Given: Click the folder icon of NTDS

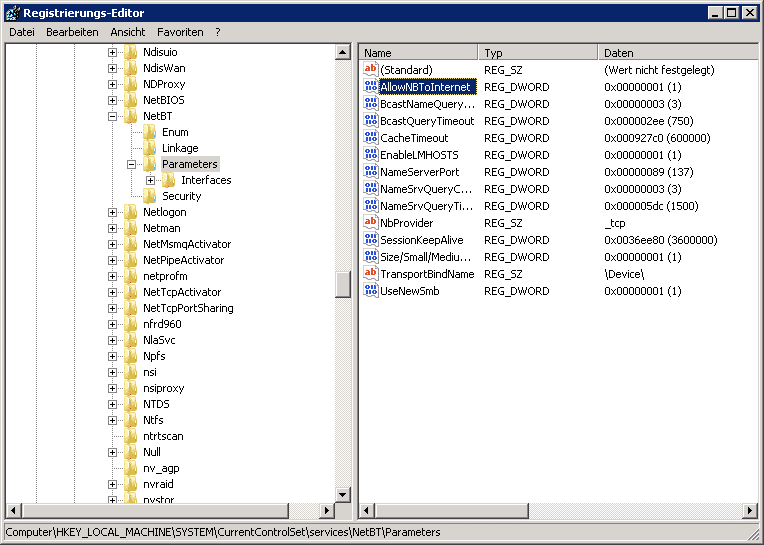Looking at the screenshot, I should pos(131,404).
